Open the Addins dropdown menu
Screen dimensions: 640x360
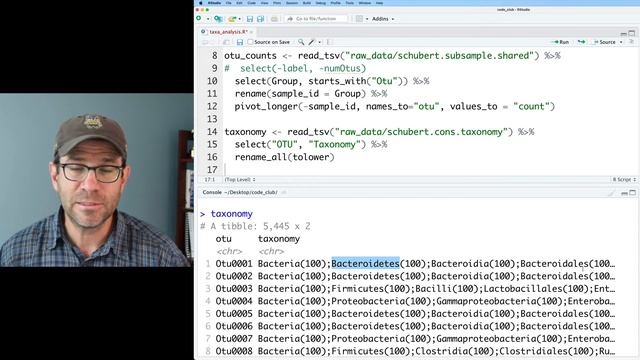(x=383, y=19)
